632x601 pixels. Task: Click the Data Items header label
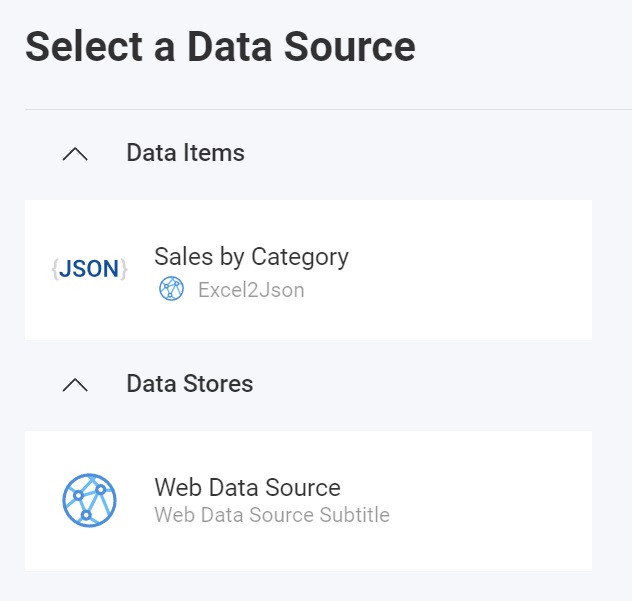[185, 153]
